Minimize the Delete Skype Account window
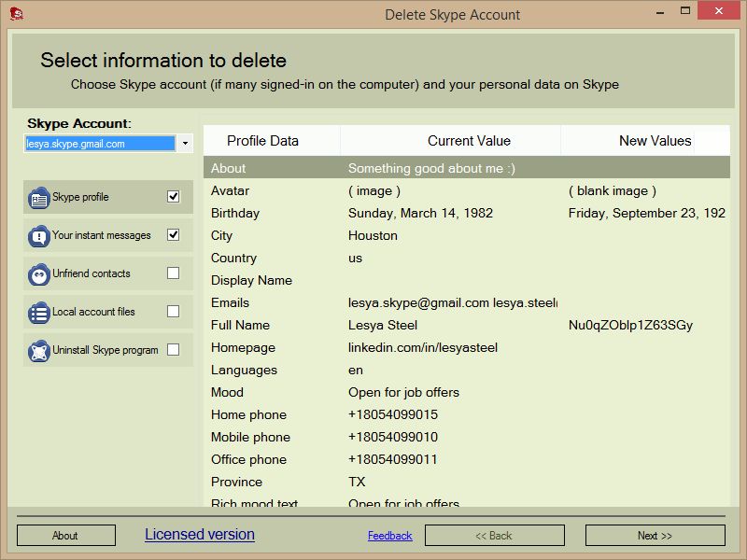 pyautogui.click(x=660, y=11)
